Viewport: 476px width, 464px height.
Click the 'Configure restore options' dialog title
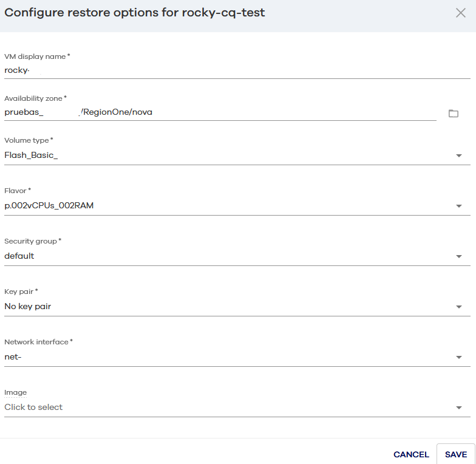pos(135,13)
